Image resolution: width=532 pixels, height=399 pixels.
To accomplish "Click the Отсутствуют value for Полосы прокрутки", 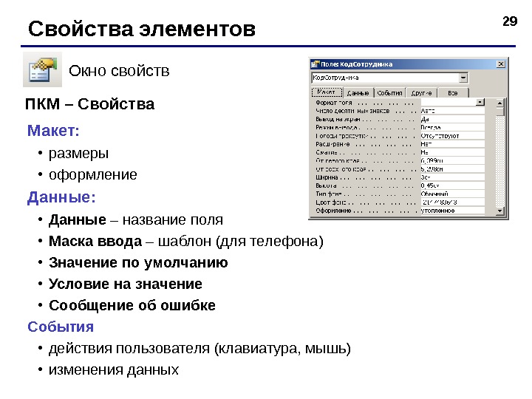I will [x=452, y=136].
